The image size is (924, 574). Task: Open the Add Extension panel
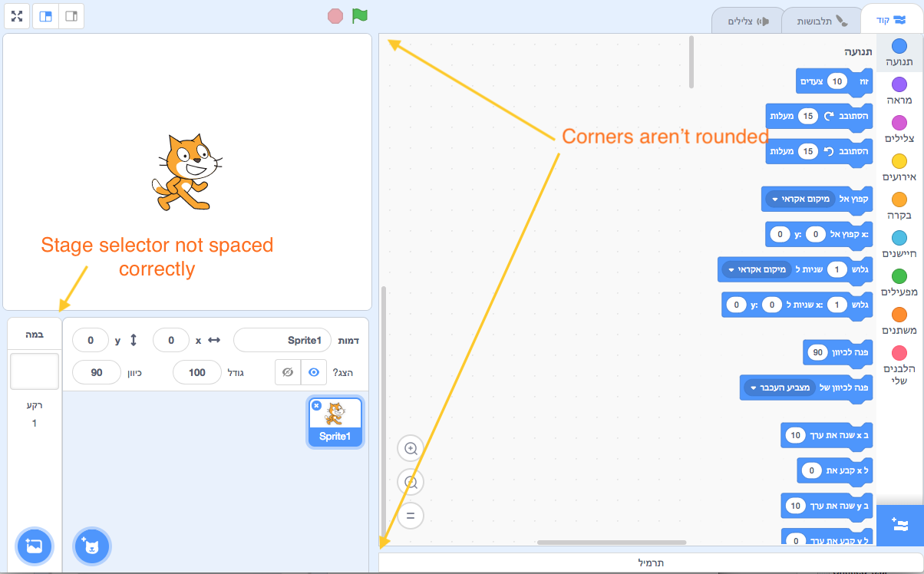click(x=898, y=525)
